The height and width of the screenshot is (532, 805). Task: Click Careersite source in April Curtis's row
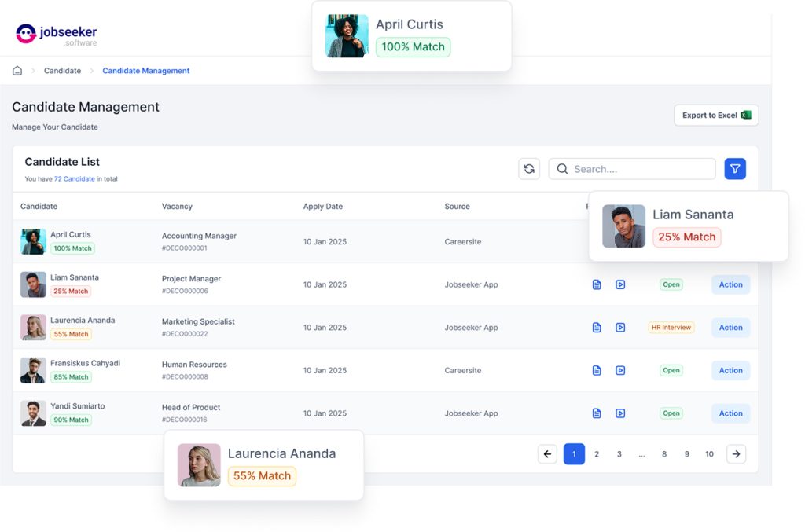463,241
